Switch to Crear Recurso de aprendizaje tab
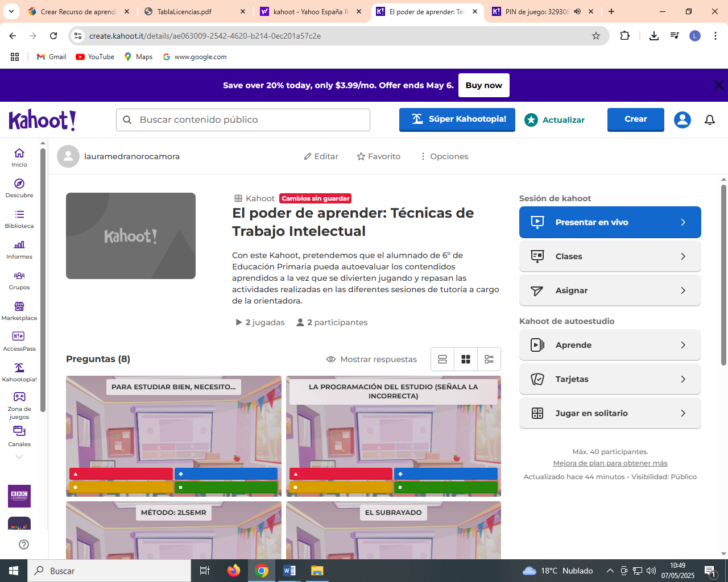Viewport: 728px width, 582px height. 78,11
